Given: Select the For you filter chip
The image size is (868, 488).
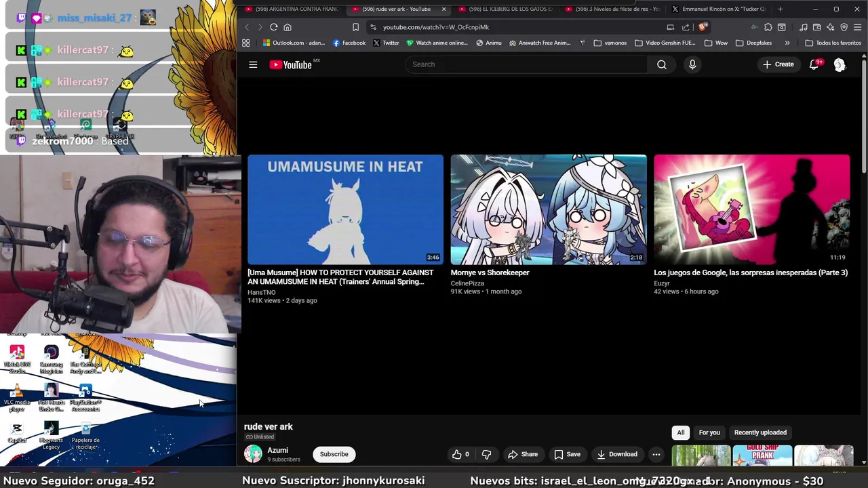Looking at the screenshot, I should [x=709, y=432].
